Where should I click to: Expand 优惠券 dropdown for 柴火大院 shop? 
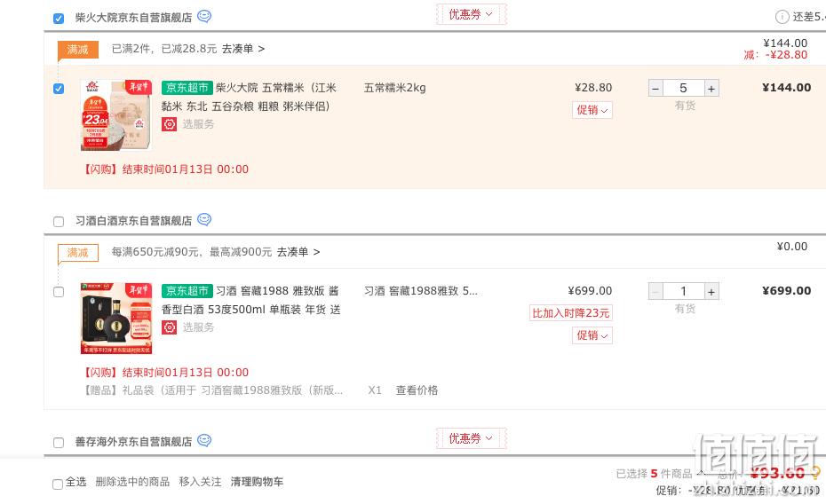click(471, 14)
